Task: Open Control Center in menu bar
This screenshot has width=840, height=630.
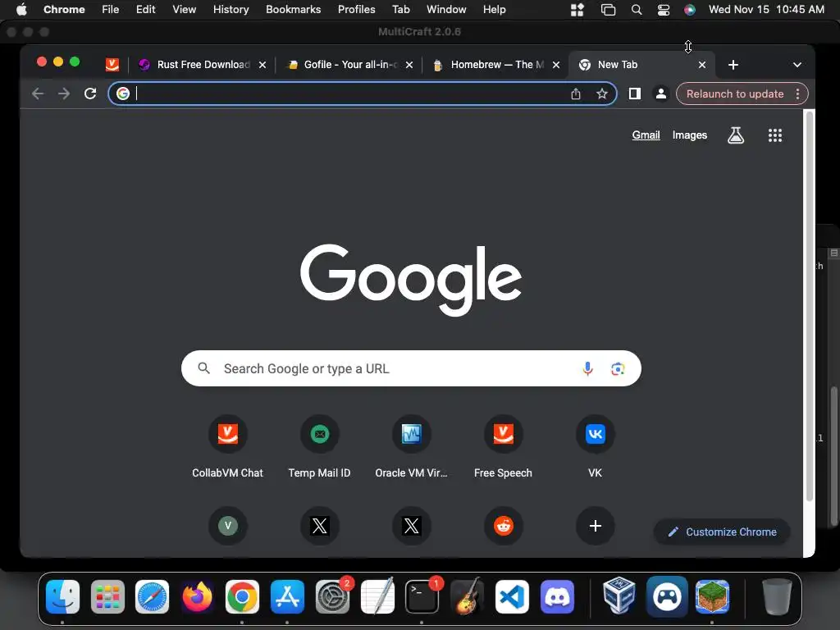Action: pos(663,10)
